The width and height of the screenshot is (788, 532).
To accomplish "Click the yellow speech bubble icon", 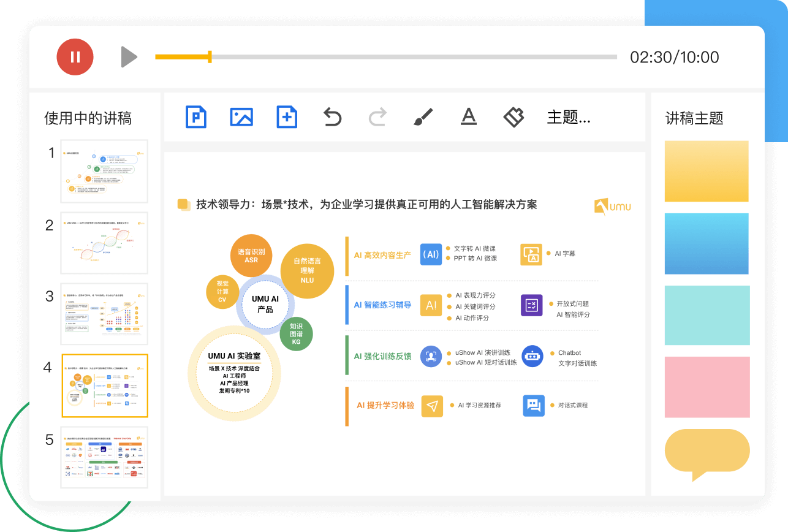I will point(707,452).
